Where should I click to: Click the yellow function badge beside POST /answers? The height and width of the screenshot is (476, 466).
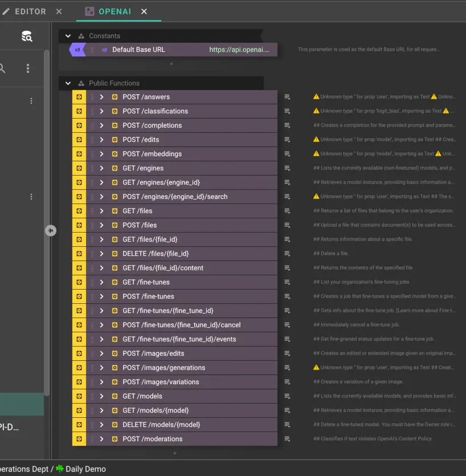point(79,97)
